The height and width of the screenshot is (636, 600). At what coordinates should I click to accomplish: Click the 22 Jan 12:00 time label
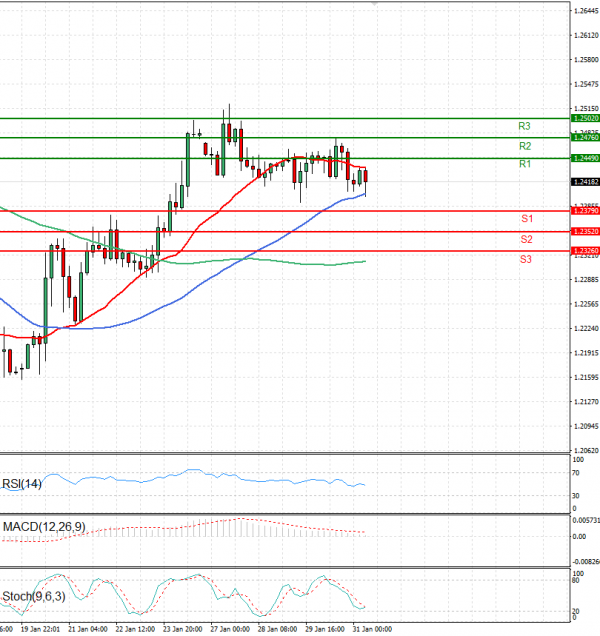click(135, 629)
